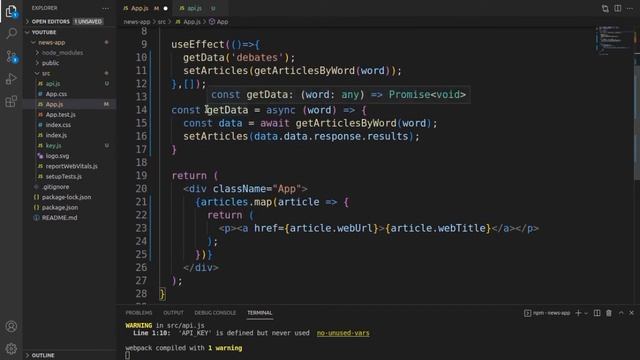Open the Manage gear icon

[x=11, y=349]
